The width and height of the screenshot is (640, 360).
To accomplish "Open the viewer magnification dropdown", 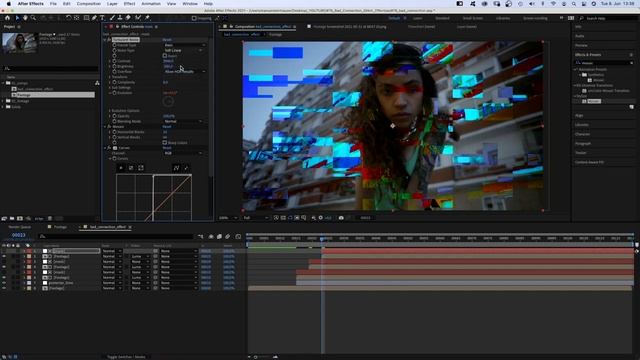I will (228, 218).
